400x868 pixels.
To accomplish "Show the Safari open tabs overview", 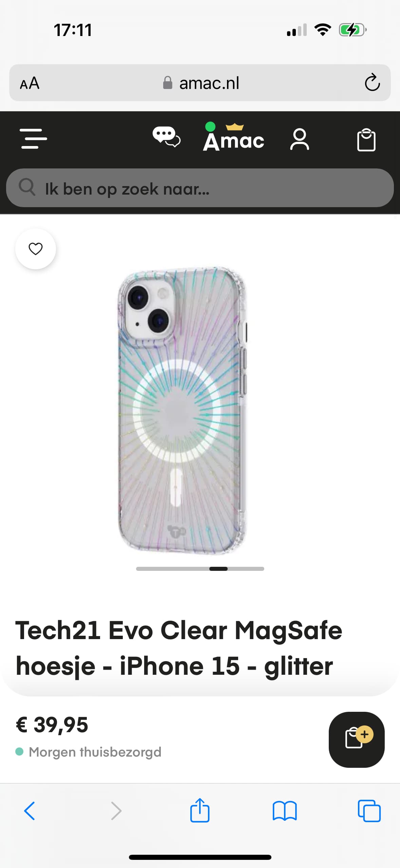I will coord(369,811).
